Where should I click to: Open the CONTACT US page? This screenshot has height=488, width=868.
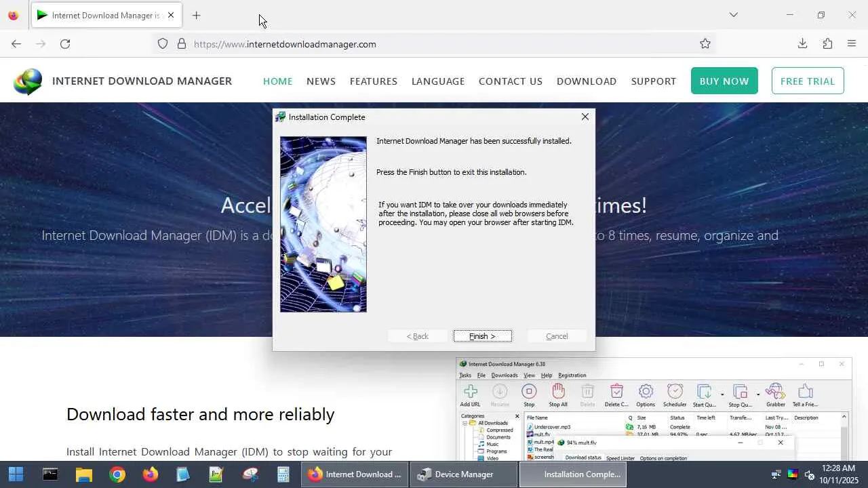tap(511, 81)
